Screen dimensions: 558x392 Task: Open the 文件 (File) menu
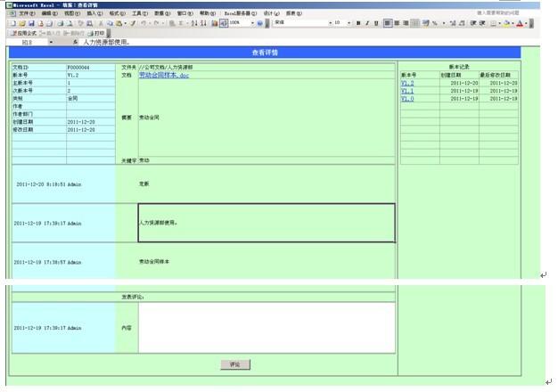pos(27,13)
